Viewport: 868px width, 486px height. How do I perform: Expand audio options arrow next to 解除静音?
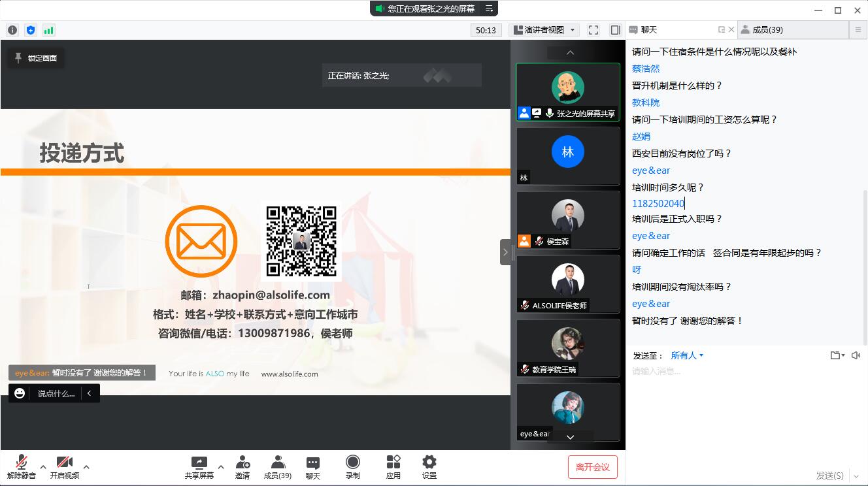[43, 467]
